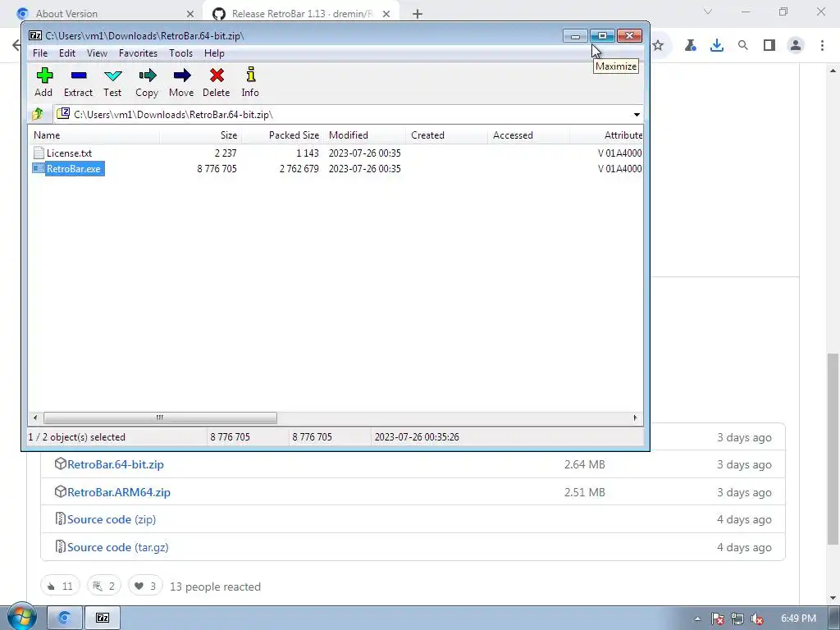
Task: Close the About Version tab
Action: click(190, 14)
